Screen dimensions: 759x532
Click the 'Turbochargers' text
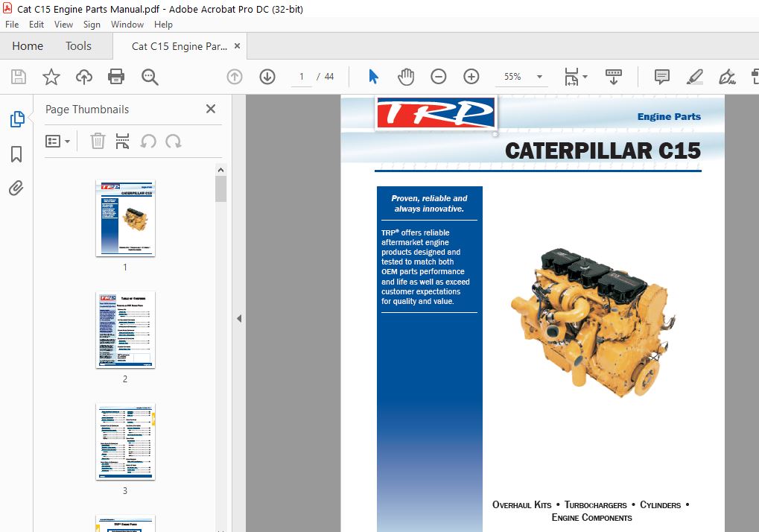[595, 505]
